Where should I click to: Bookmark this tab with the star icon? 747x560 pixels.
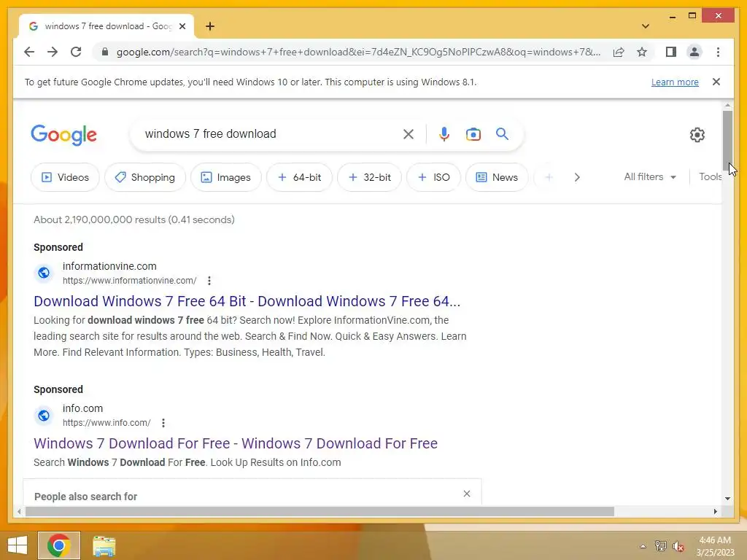point(642,52)
